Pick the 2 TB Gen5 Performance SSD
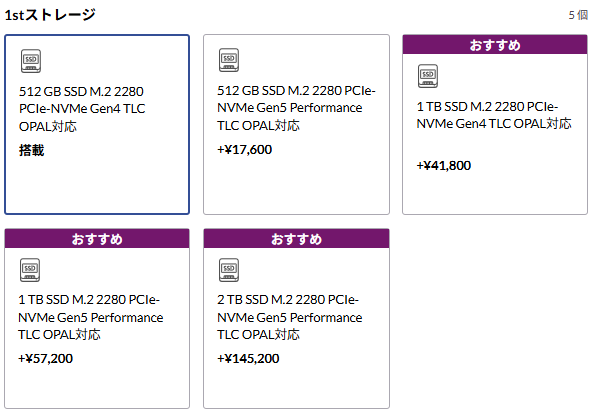596x415 pixels. [296, 318]
